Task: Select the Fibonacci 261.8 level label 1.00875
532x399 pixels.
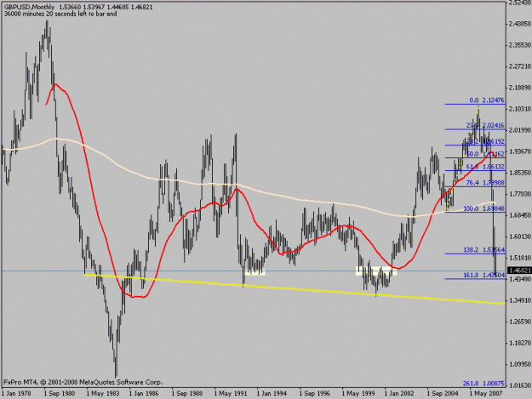Action: (x=483, y=384)
